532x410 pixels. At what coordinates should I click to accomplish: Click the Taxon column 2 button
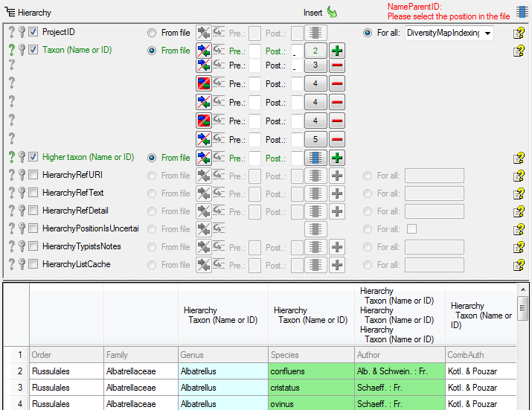tap(315, 51)
